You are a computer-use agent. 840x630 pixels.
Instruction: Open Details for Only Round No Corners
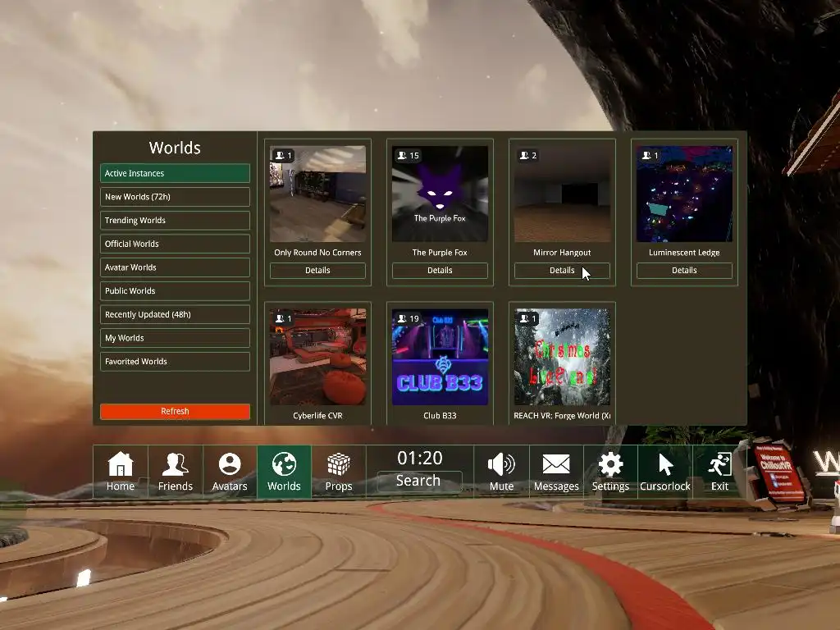point(317,271)
